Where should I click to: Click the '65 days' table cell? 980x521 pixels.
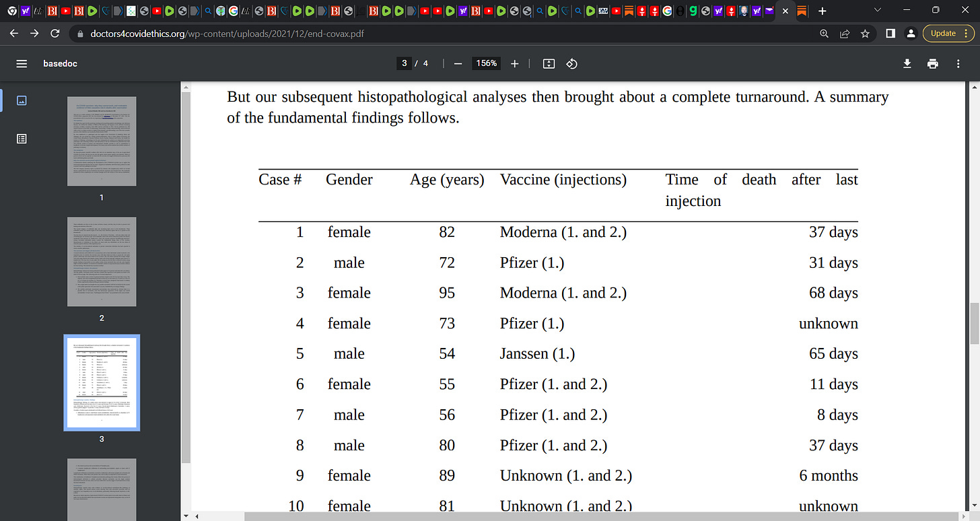(x=833, y=353)
